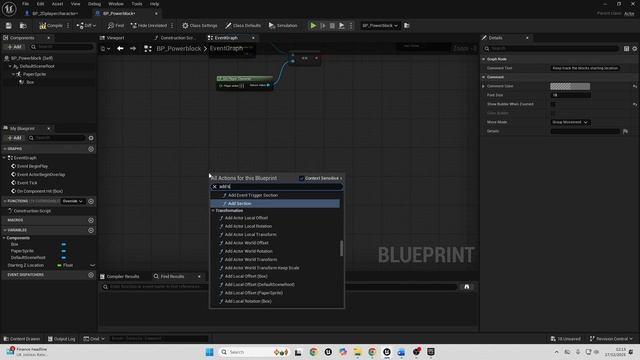Image resolution: width=640 pixels, height=360 pixels.
Task: Click the graph forward arrow
Action: 133,49
